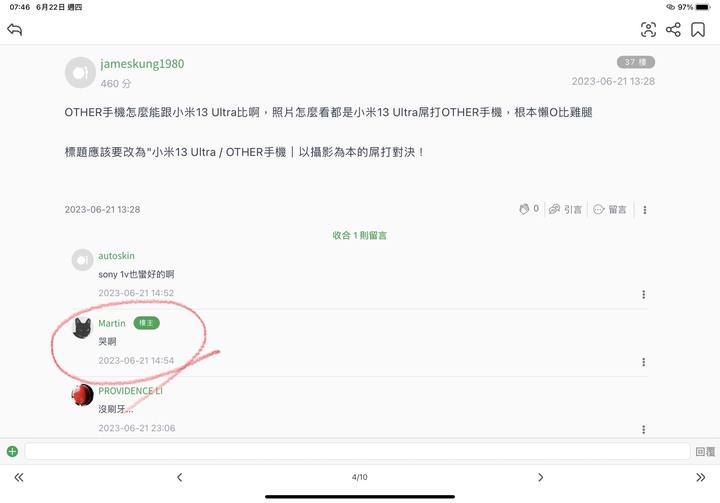This screenshot has width=720, height=503.
Task: Collapse comments via 收合 1 則留言
Action: click(360, 235)
